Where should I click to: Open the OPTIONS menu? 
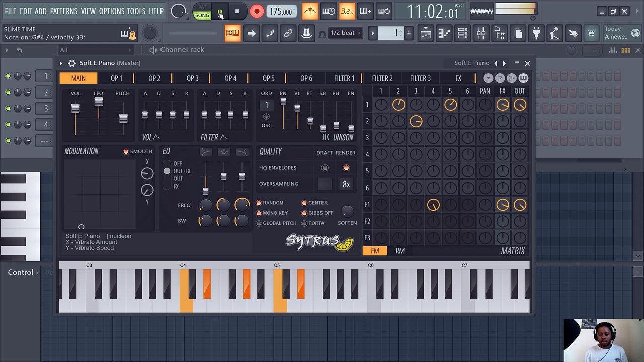pyautogui.click(x=112, y=11)
